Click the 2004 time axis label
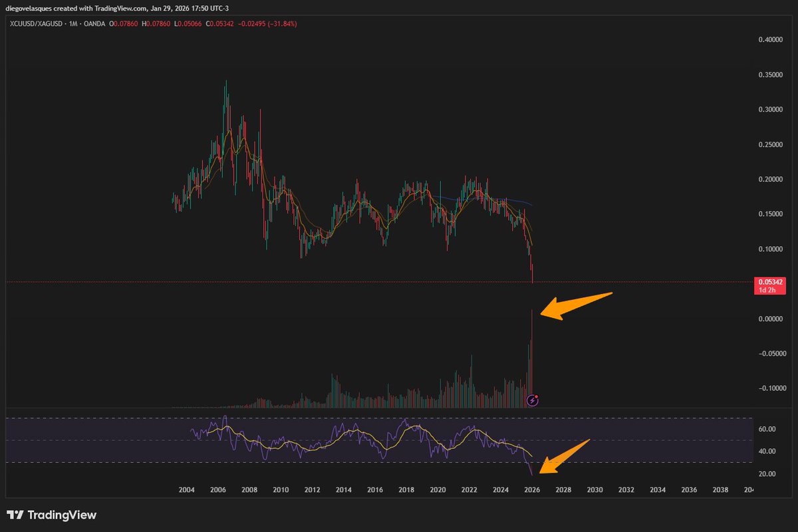 tap(186, 490)
